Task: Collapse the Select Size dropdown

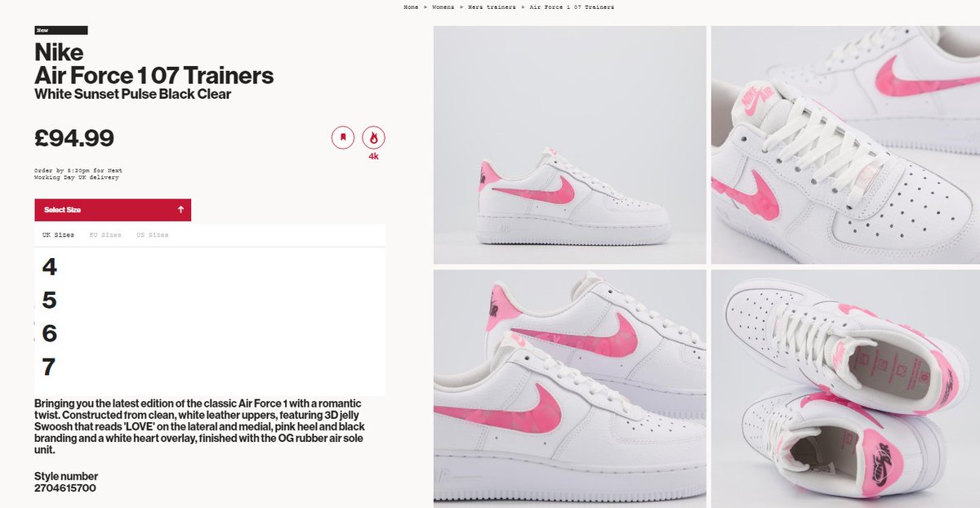Action: click(x=113, y=210)
